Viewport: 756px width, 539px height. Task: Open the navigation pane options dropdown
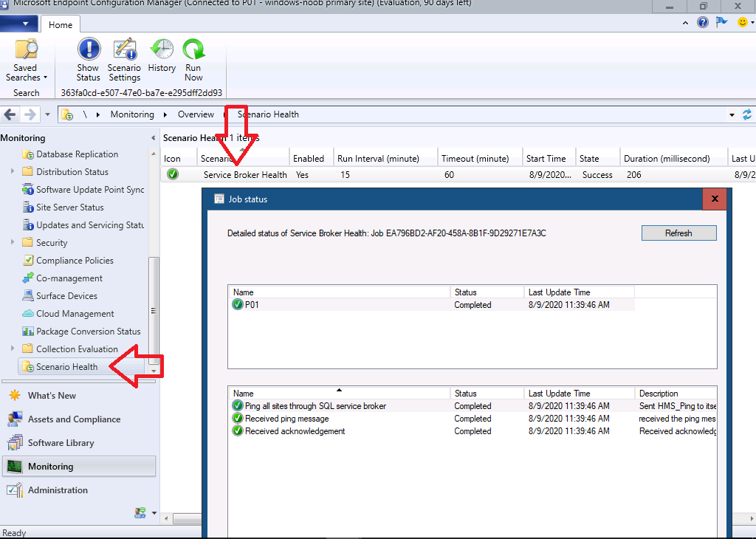pyautogui.click(x=154, y=513)
